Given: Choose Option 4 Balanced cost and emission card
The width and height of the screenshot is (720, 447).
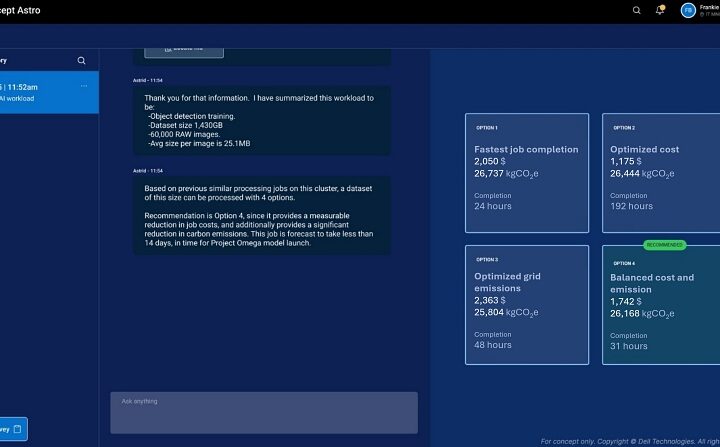Looking at the screenshot, I should pos(661,305).
